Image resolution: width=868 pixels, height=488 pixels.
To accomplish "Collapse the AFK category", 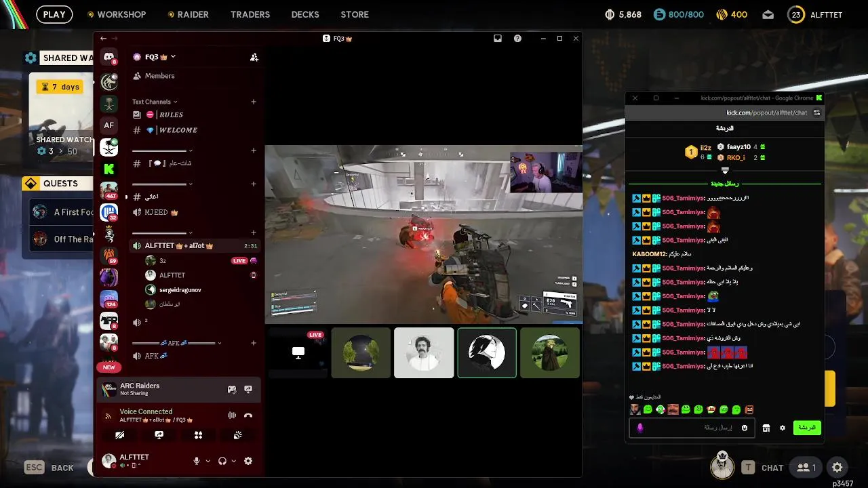I will 176,343.
